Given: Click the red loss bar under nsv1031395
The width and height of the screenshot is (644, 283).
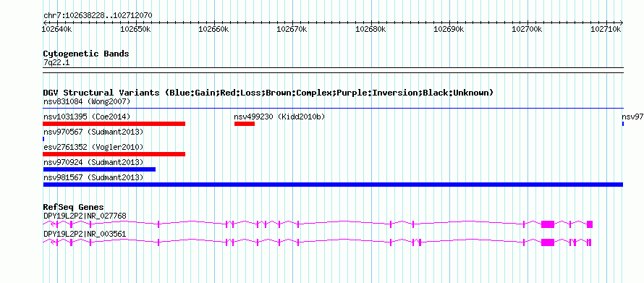Looking at the screenshot, I should click(x=114, y=124).
